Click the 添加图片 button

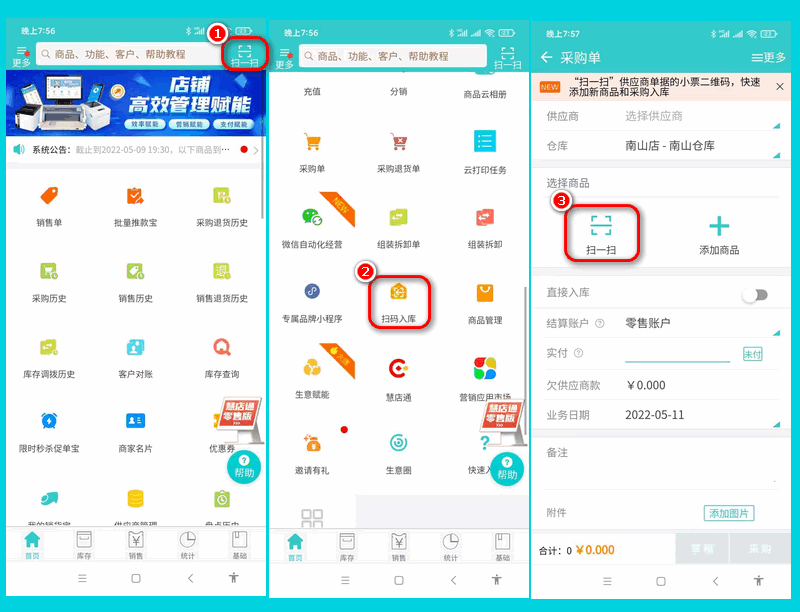728,513
